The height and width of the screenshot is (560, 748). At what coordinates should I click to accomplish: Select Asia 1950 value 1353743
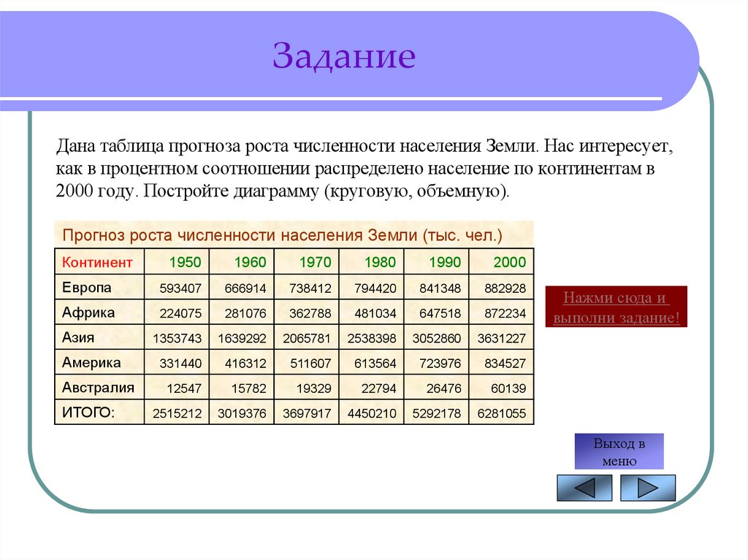[x=177, y=338]
